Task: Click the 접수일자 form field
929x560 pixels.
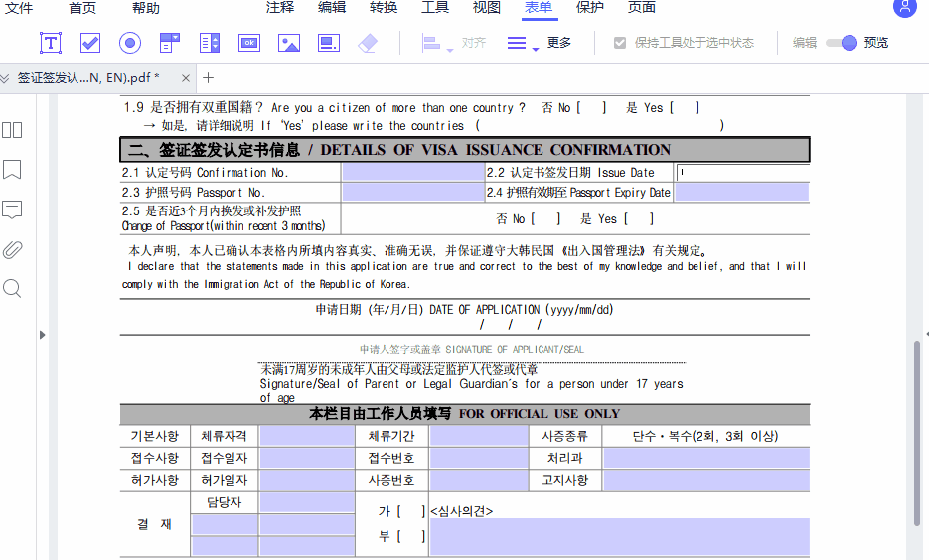Action: [307, 458]
